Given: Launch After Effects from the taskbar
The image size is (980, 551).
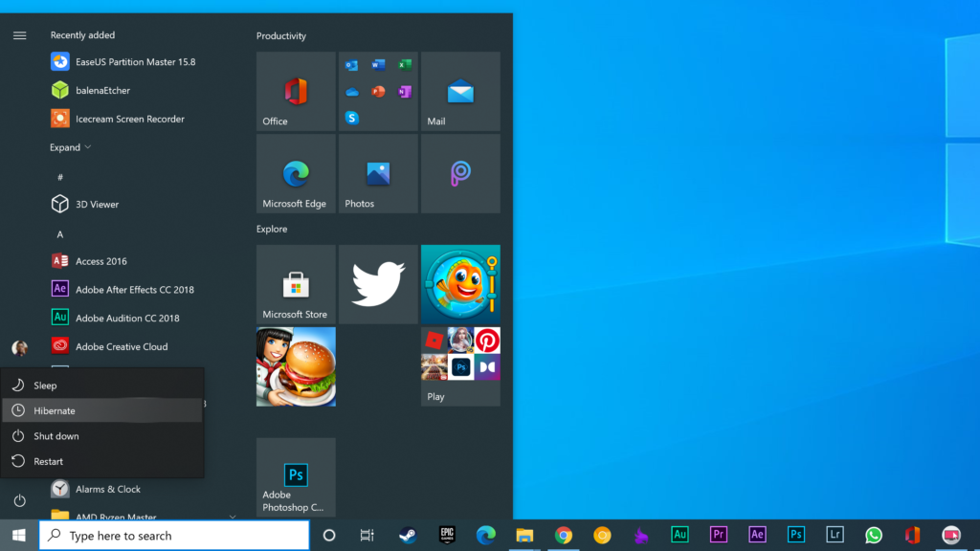Looking at the screenshot, I should (757, 536).
